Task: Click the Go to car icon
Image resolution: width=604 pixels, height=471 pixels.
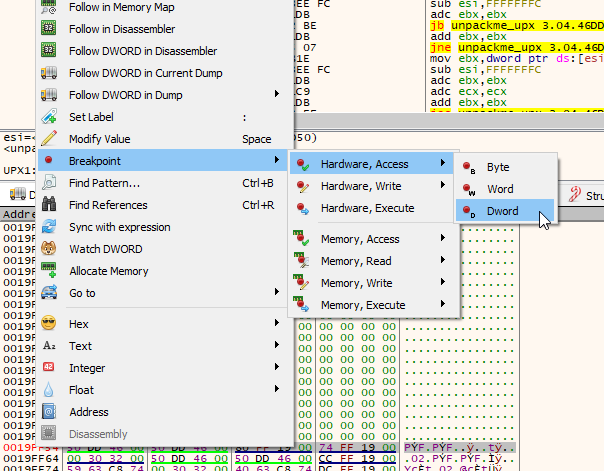Action: tap(49, 292)
